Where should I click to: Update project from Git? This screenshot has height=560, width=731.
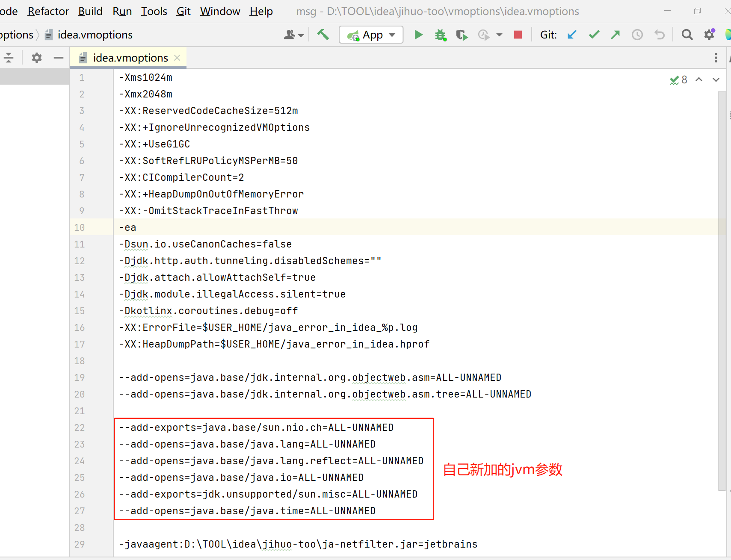pyautogui.click(x=572, y=35)
